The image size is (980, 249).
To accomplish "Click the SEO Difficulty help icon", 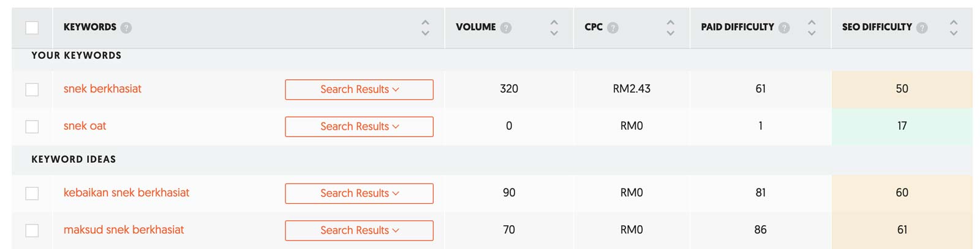I will tap(922, 28).
